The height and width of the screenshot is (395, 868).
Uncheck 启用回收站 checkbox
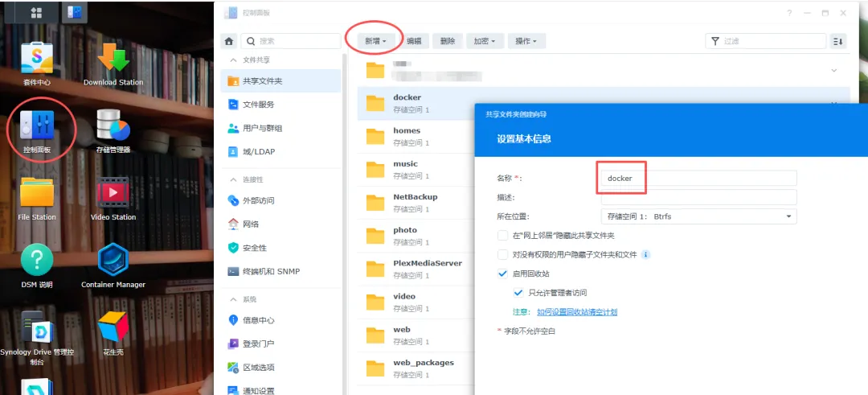(502, 274)
